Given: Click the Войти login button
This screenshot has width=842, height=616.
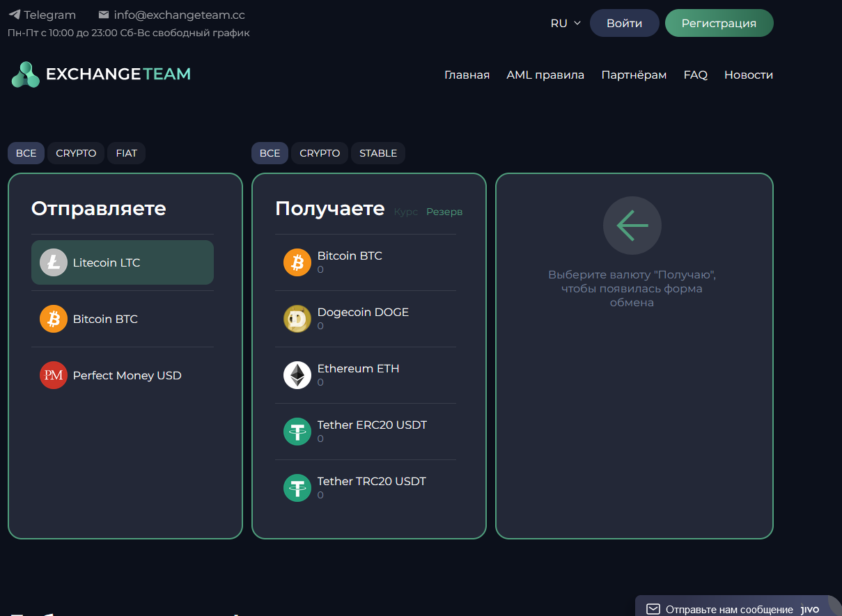Looking at the screenshot, I should click(624, 23).
